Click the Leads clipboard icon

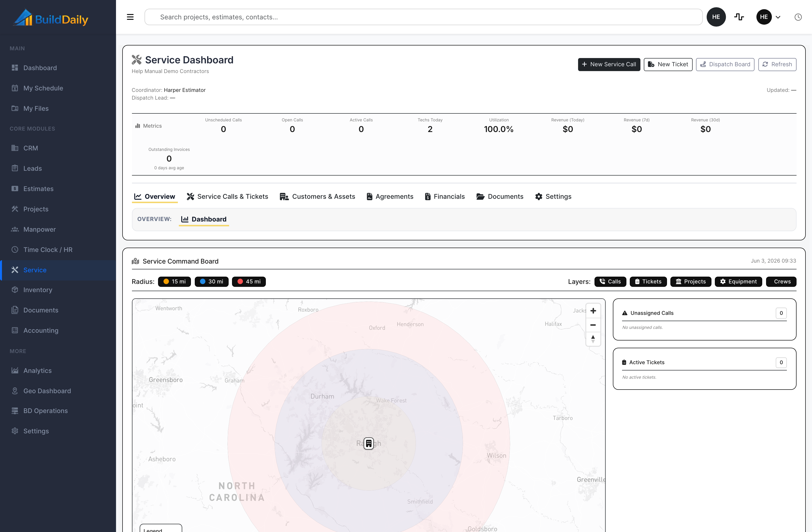tap(15, 168)
